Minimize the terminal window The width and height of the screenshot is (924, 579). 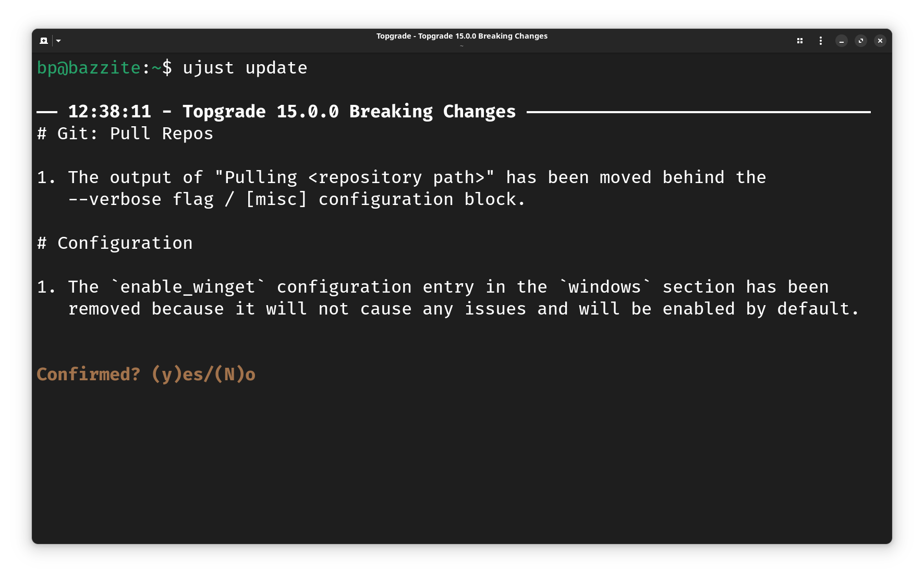(841, 41)
